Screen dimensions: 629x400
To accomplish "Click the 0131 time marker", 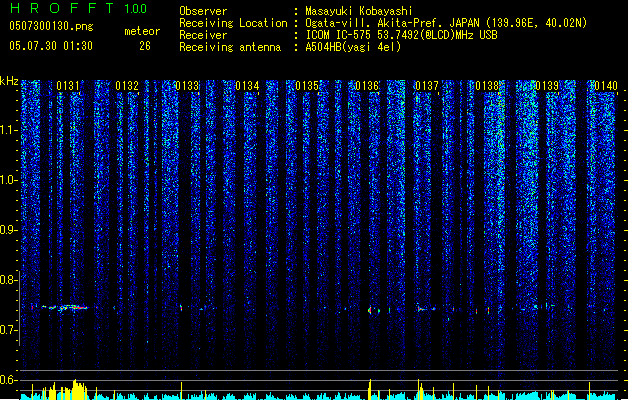I will (x=68, y=86).
